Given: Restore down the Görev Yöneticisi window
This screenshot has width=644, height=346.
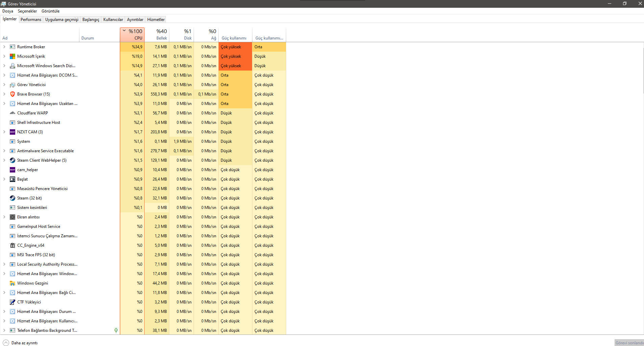Looking at the screenshot, I should pyautogui.click(x=625, y=4).
